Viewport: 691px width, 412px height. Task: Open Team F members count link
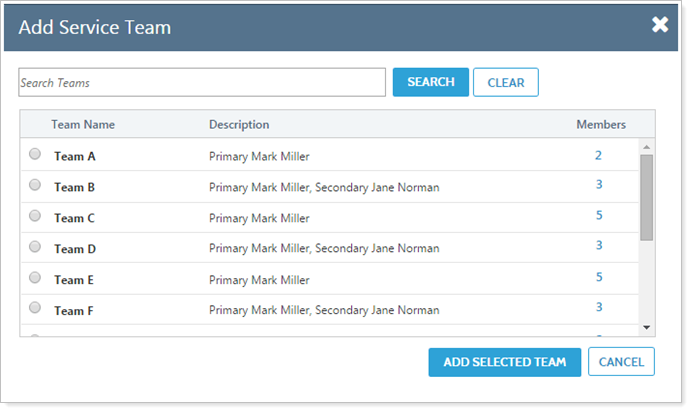coord(599,308)
